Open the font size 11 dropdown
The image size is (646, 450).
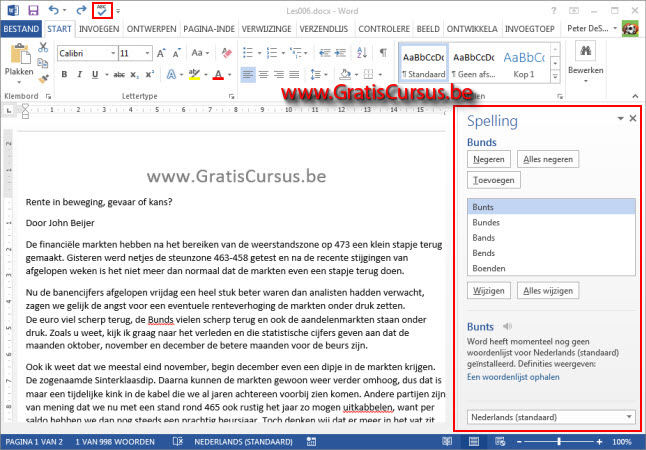tap(147, 53)
